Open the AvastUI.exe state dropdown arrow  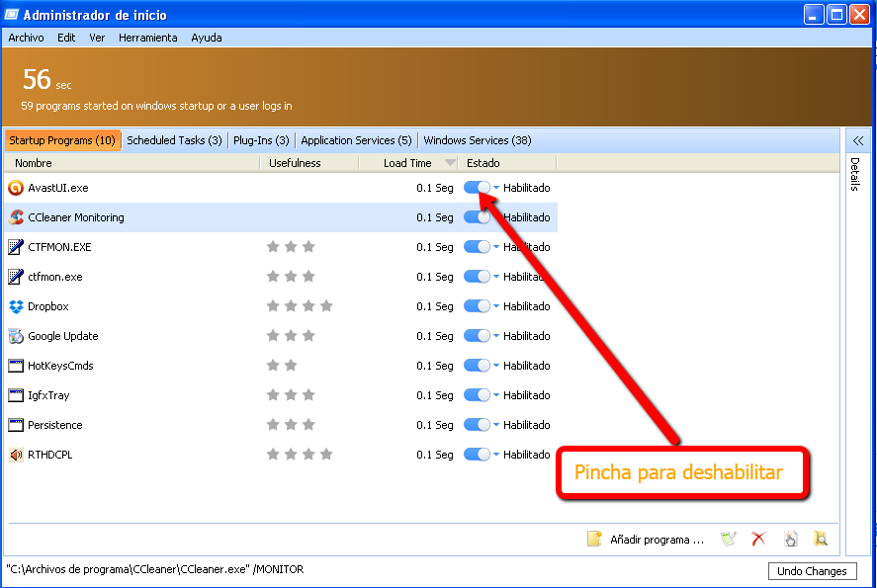pos(496,188)
